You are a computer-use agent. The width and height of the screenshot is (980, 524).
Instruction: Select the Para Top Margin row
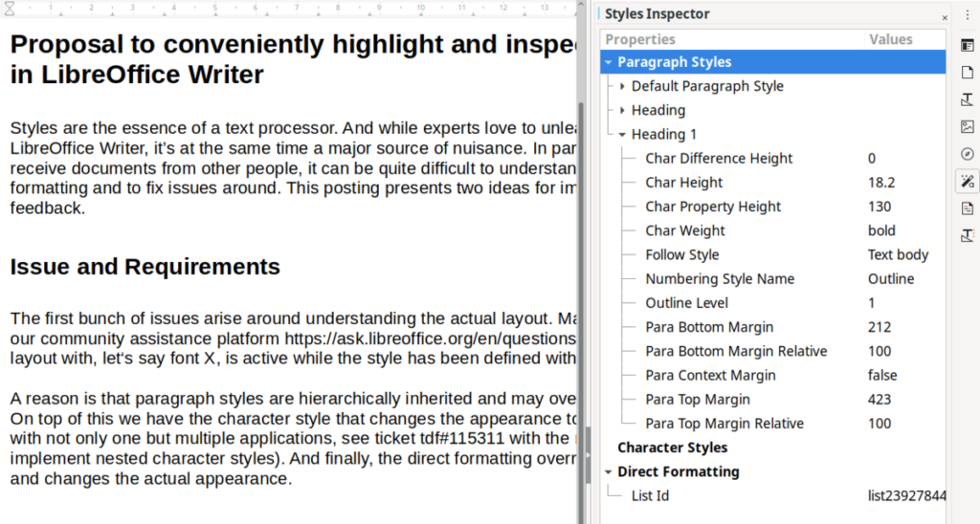[x=773, y=400]
